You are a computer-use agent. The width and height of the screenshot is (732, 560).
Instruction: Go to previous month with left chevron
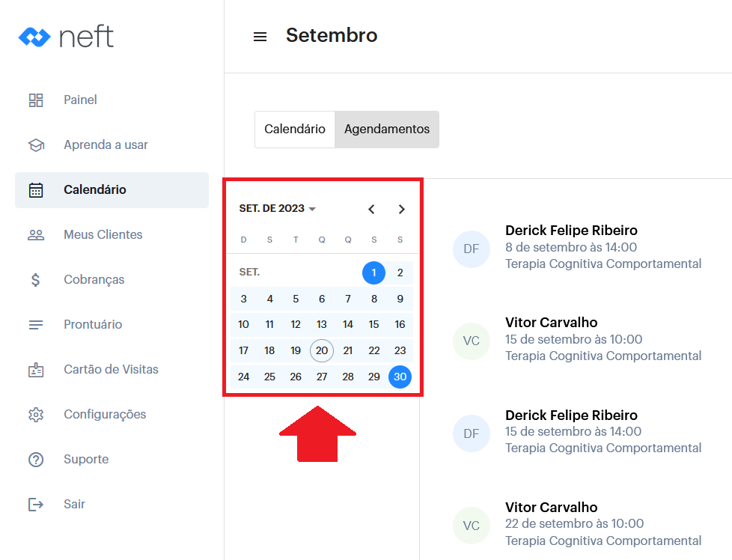(x=371, y=210)
